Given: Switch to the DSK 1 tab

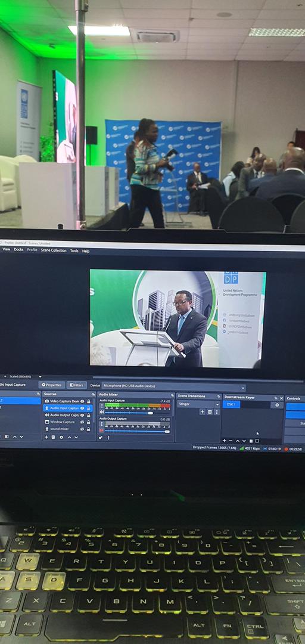Looking at the screenshot, I should point(232,404).
